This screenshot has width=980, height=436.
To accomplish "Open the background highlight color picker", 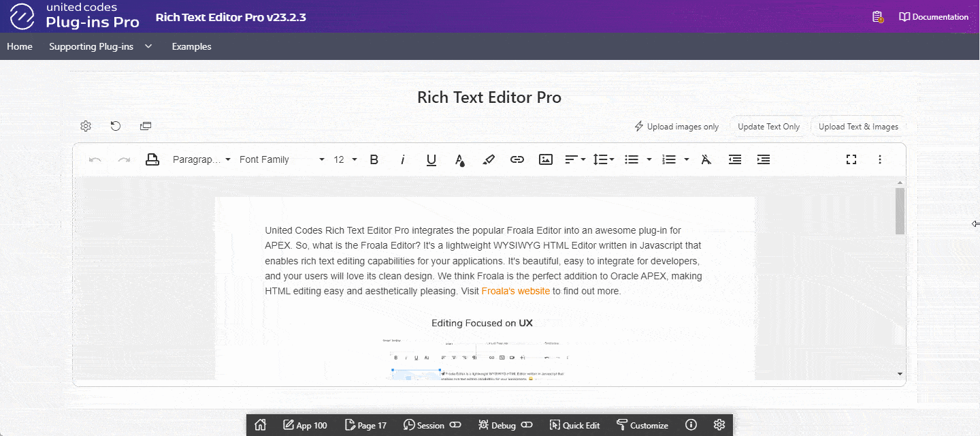I will 489,159.
